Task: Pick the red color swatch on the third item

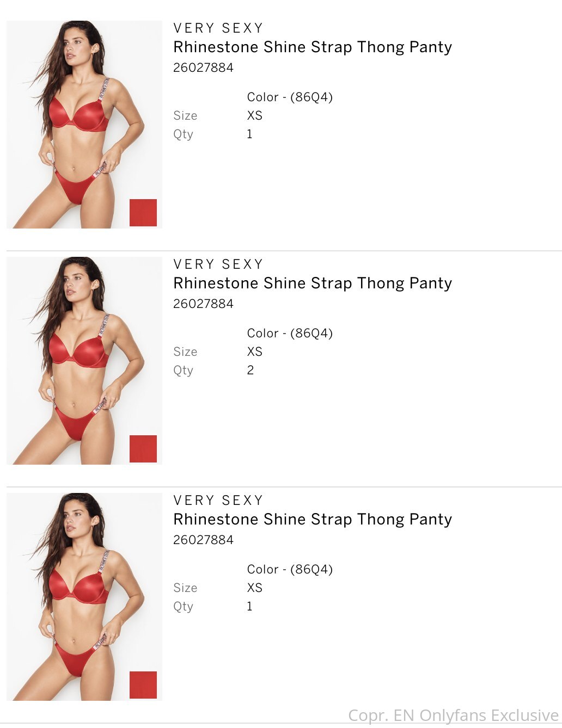Action: (143, 684)
